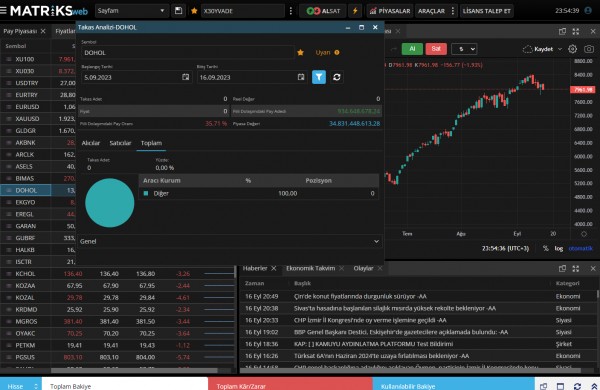The width and height of the screenshot is (600, 390).
Task: Click the green Al buy button
Action: pyautogui.click(x=412, y=49)
